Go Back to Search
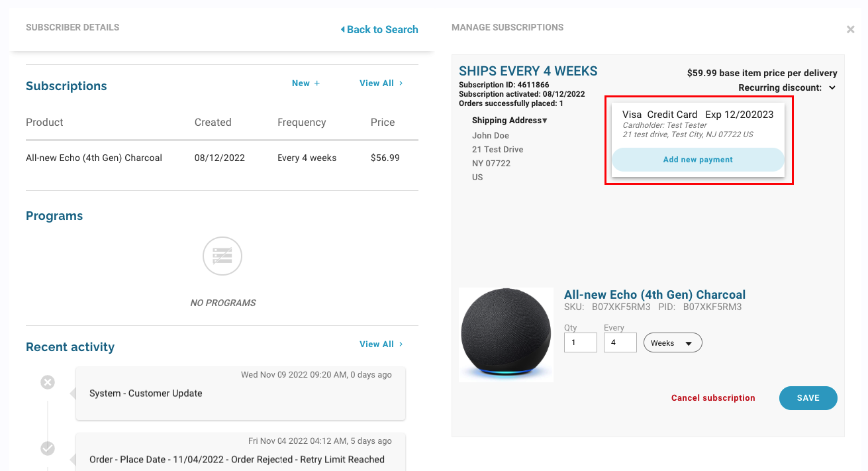 coord(379,29)
